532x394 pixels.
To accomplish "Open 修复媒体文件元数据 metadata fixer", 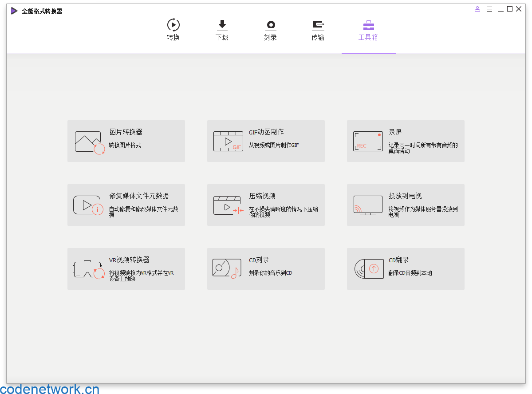I will [x=126, y=205].
